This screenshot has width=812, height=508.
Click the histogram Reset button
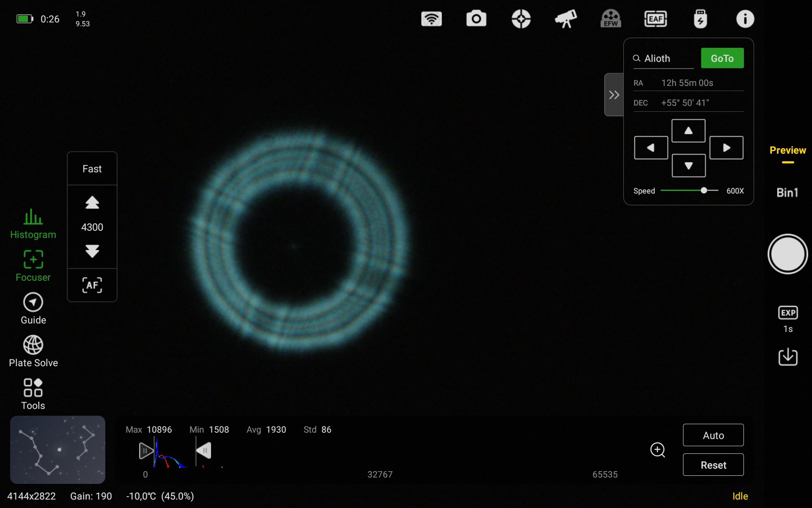tap(713, 465)
